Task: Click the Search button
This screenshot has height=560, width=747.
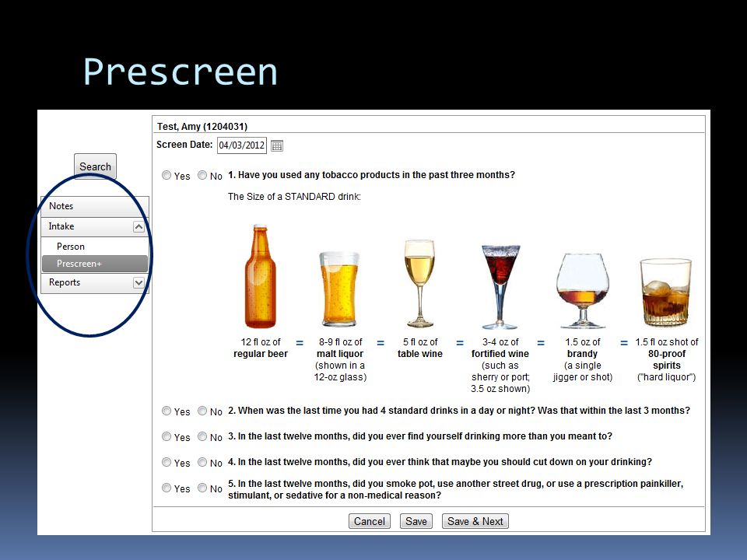Action: (x=95, y=166)
